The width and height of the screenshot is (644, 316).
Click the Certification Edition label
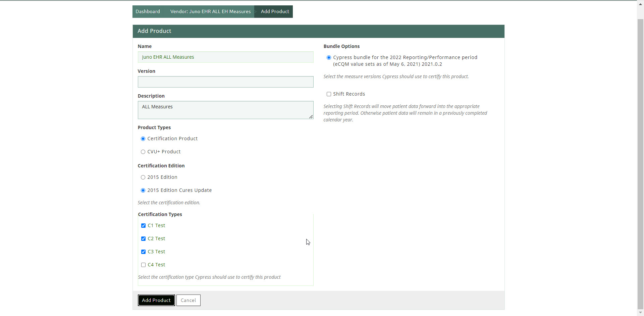161,166
